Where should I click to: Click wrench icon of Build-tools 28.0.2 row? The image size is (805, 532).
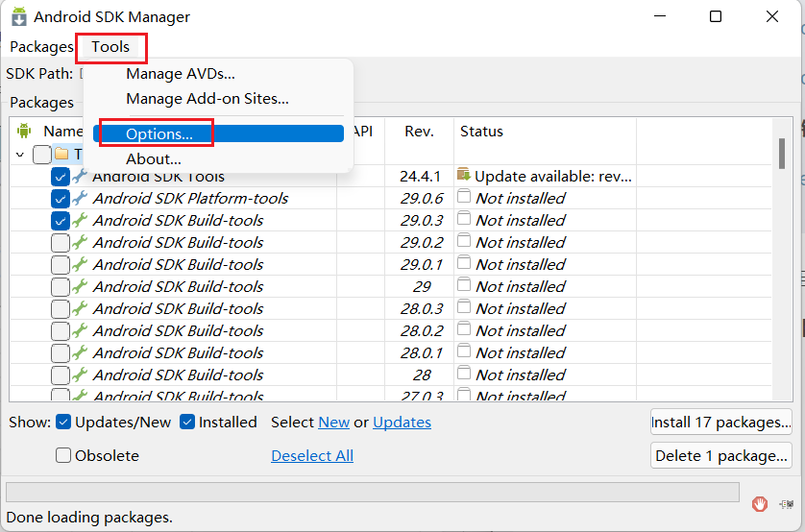click(80, 330)
